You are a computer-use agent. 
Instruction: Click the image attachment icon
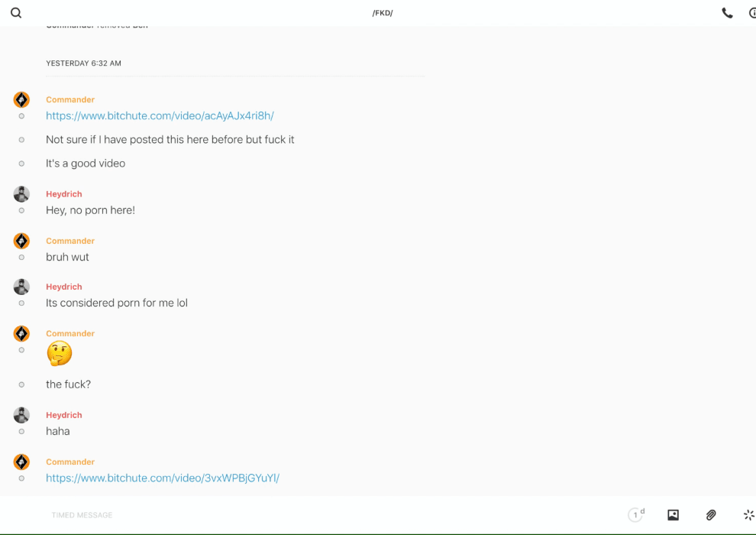[673, 515]
